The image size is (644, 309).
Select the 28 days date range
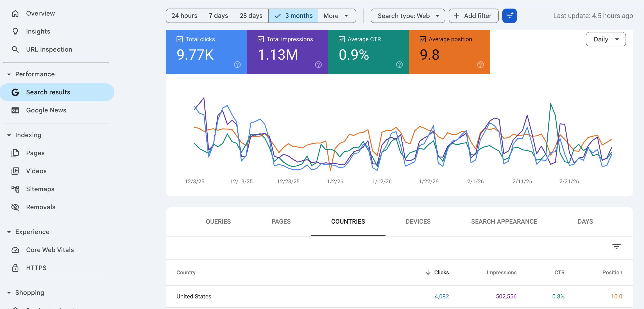(251, 16)
